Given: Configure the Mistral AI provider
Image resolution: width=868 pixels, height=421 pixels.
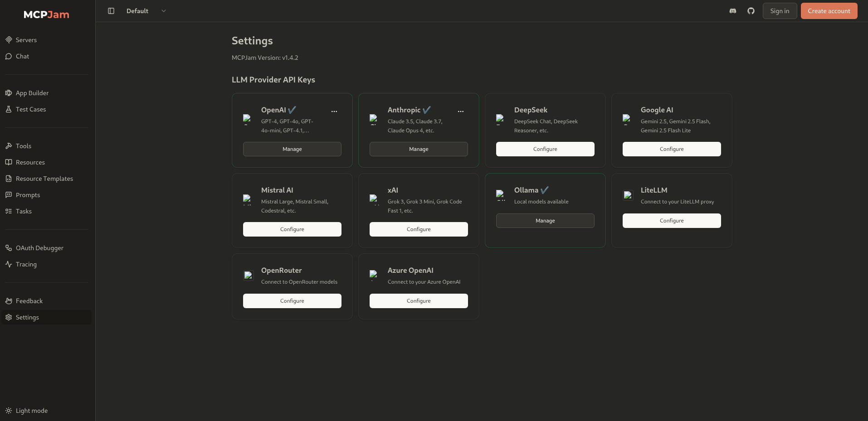Looking at the screenshot, I should (292, 229).
